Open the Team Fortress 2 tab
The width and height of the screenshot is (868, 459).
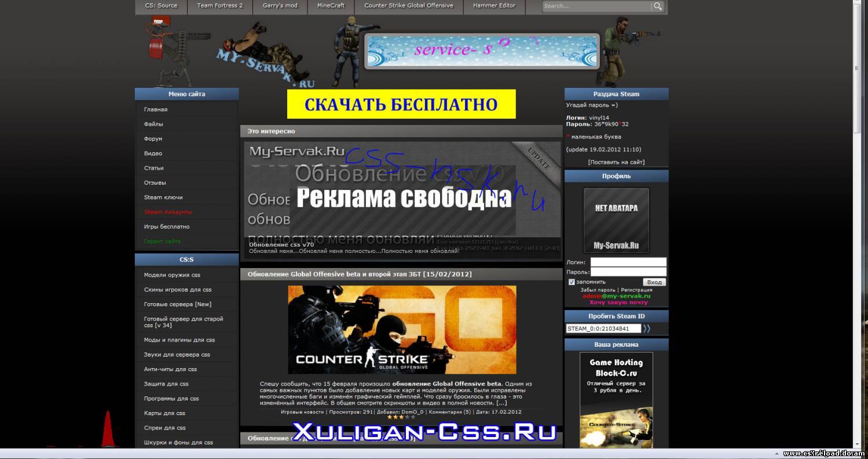[220, 6]
